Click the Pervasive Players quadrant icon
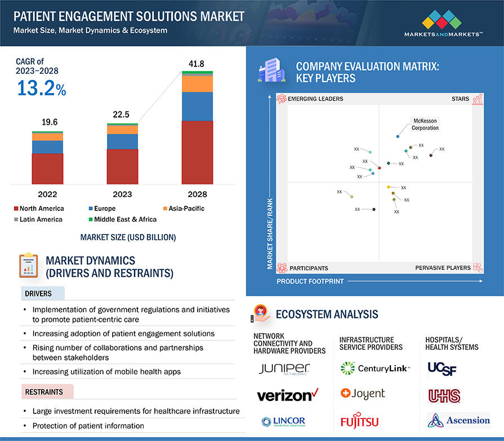504x441 pixels. [x=478, y=268]
